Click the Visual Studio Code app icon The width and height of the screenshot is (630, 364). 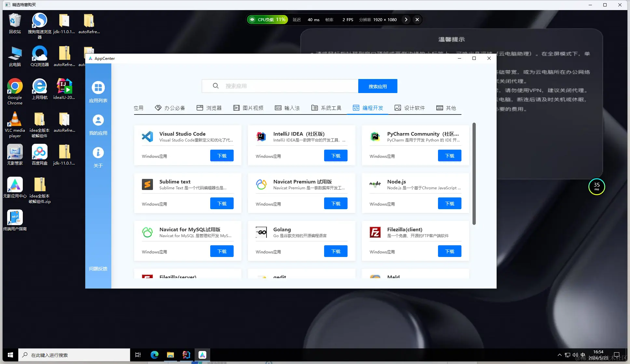tap(147, 136)
